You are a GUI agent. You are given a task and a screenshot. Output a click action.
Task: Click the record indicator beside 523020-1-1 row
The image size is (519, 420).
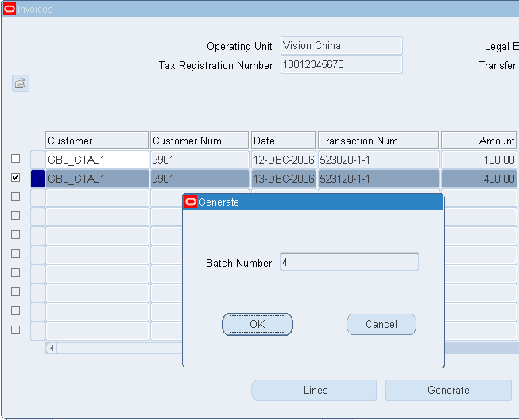point(37,160)
